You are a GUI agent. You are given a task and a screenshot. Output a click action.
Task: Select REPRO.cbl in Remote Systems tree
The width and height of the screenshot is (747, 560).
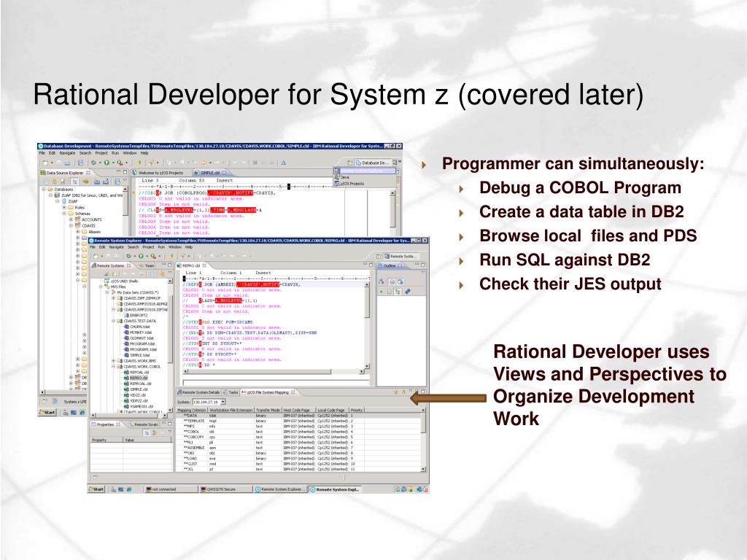coord(139,378)
